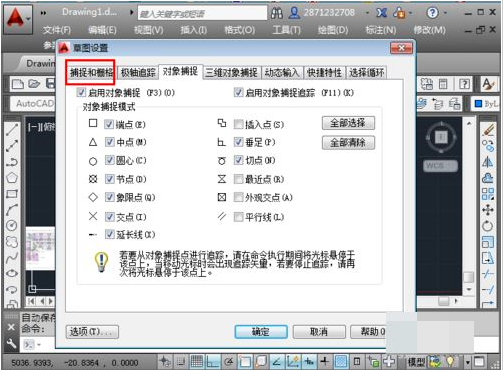503x370 pixels.
Task: Toggle 启用对象捕捉 (F3) checkbox
Action: pyautogui.click(x=81, y=92)
